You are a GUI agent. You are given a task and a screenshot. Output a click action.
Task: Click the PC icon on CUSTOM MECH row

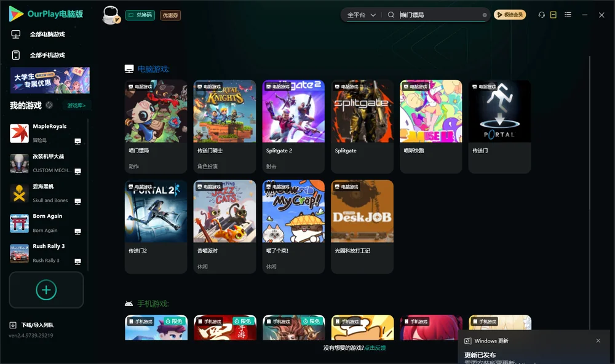pos(77,172)
